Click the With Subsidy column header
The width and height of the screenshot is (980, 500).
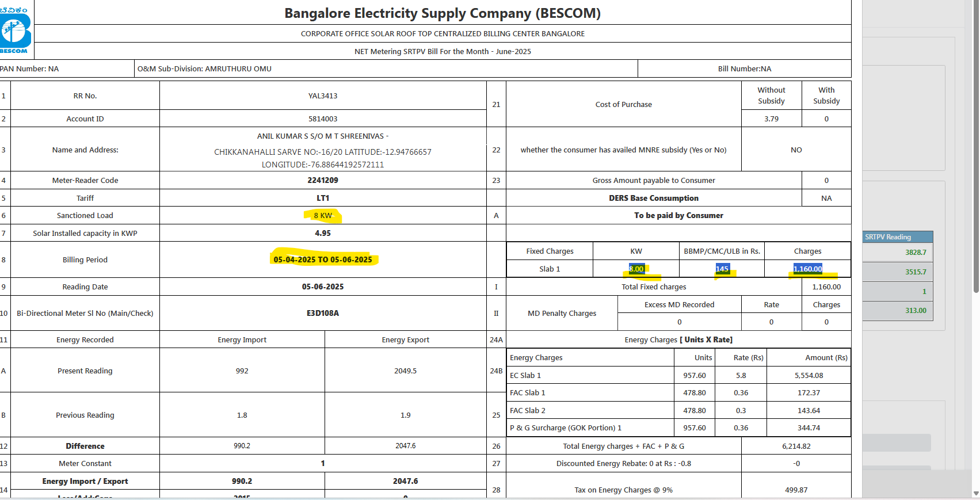click(x=826, y=96)
